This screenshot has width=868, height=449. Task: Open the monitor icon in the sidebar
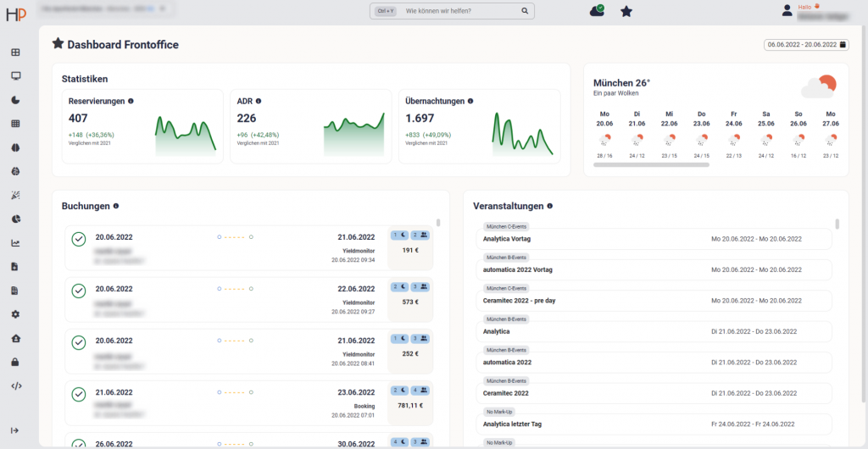[x=15, y=75]
